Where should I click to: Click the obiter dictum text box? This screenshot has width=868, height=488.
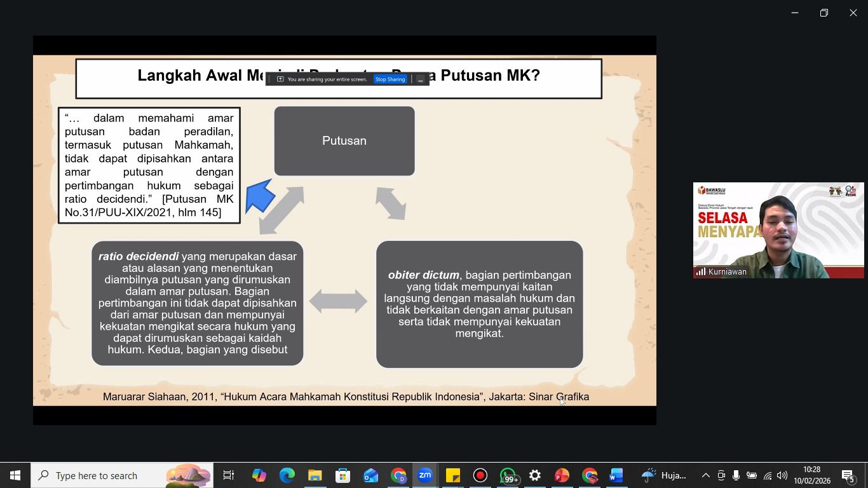coord(480,304)
